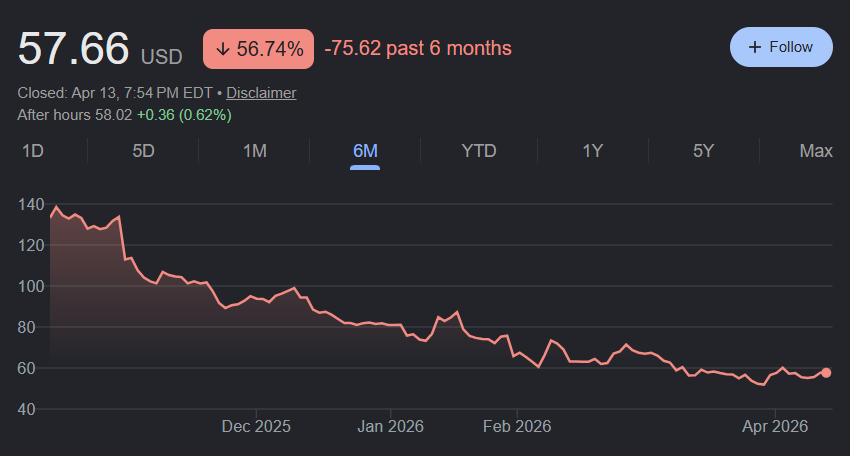Click the +0.36 (0.62%) after hours change
Screen dimensions: 850x456
coord(184,115)
